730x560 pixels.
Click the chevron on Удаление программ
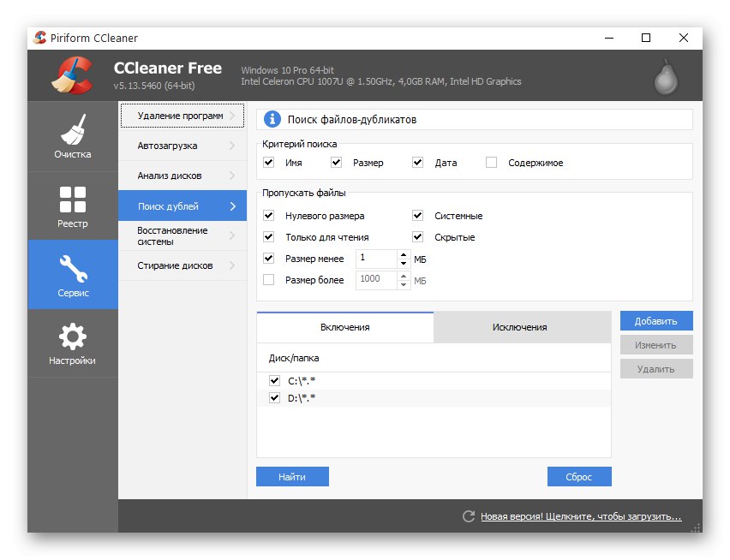point(232,116)
